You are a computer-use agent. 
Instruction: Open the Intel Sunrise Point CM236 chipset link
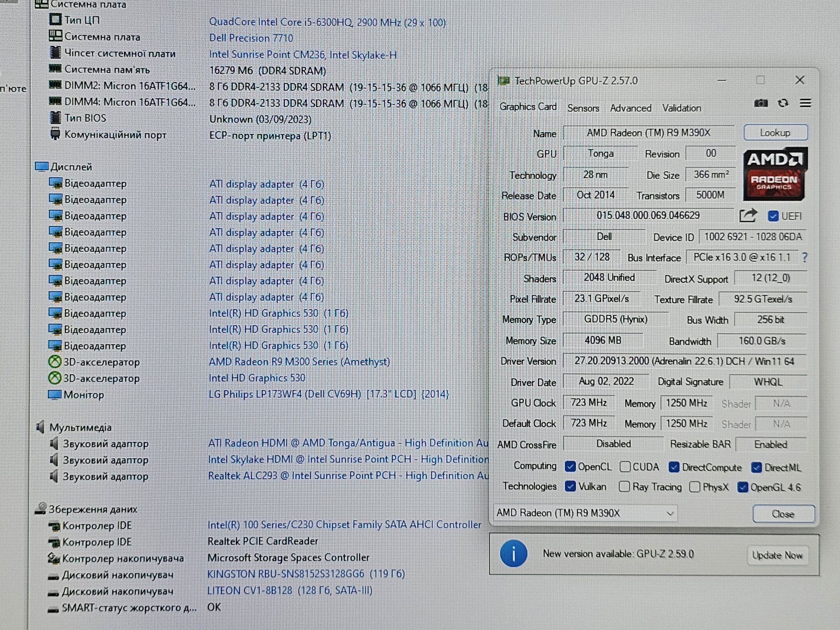click(x=303, y=55)
